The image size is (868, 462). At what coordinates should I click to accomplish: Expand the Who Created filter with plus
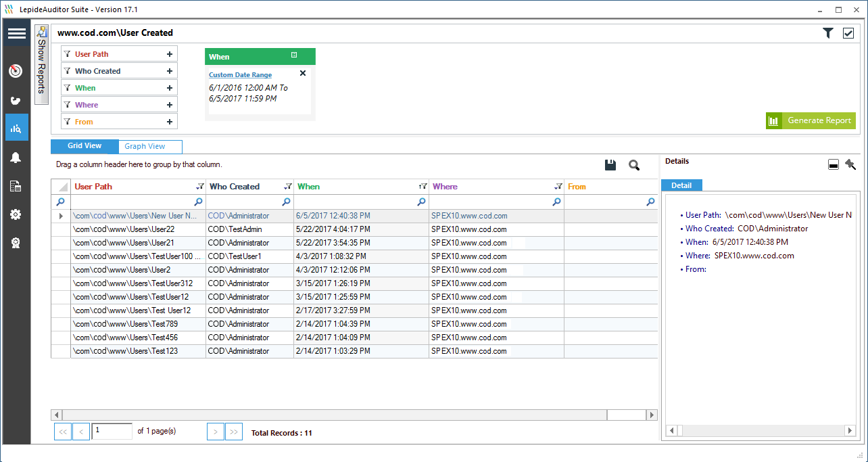[x=169, y=71]
